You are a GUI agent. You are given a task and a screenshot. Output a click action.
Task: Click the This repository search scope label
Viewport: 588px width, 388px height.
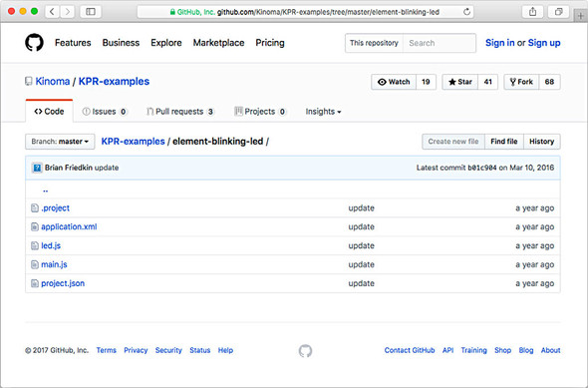374,43
